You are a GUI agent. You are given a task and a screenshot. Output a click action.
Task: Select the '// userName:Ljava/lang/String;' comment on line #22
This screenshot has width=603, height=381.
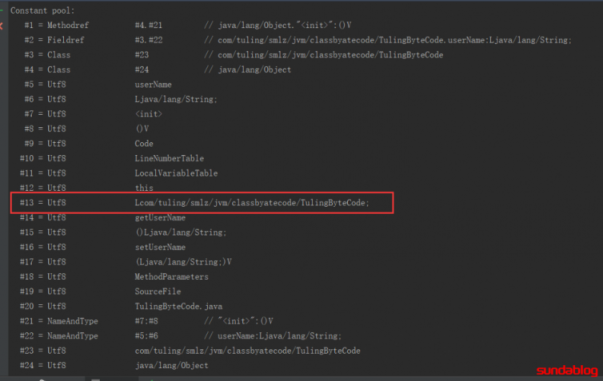click(273, 336)
